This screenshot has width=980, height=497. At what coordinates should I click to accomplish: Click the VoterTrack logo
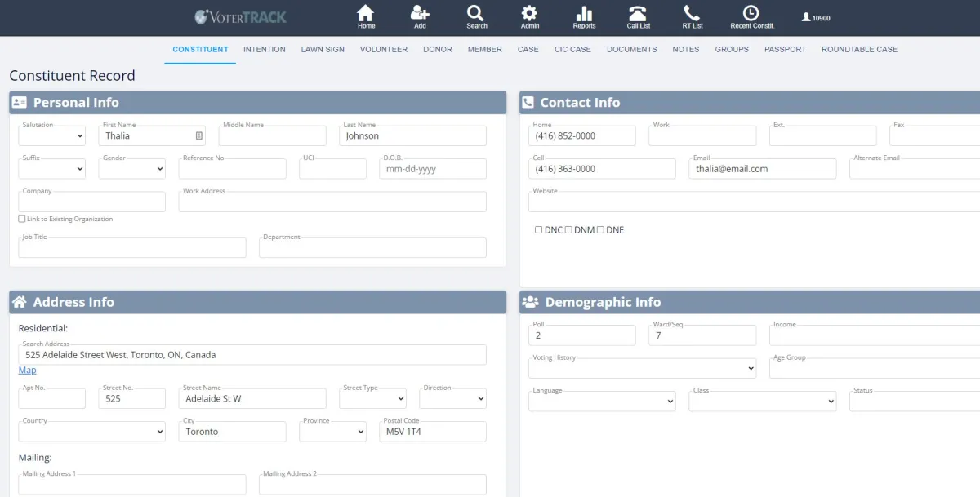[241, 16]
